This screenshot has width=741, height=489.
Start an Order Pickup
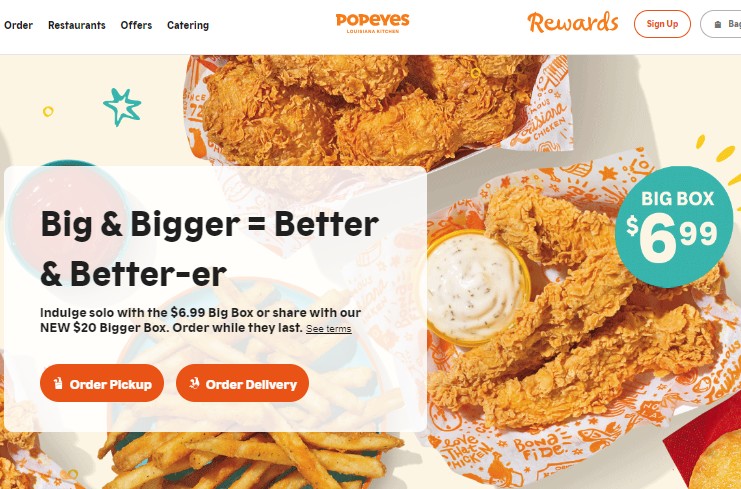[102, 383]
